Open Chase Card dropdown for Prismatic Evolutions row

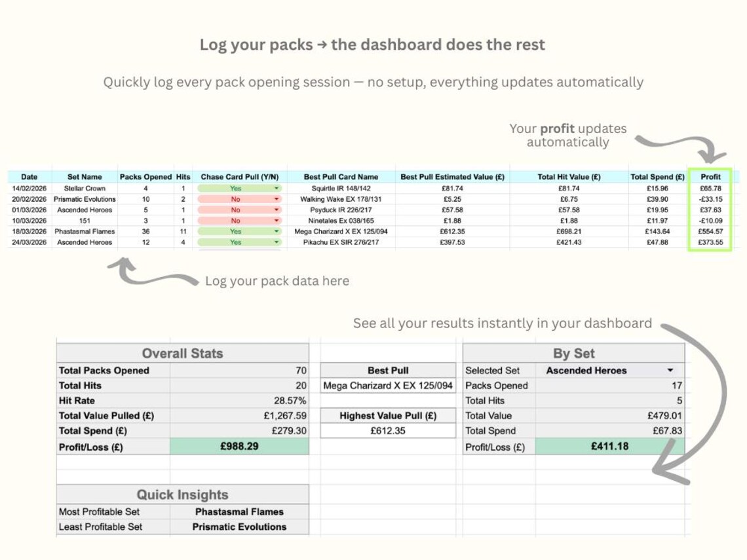click(277, 199)
